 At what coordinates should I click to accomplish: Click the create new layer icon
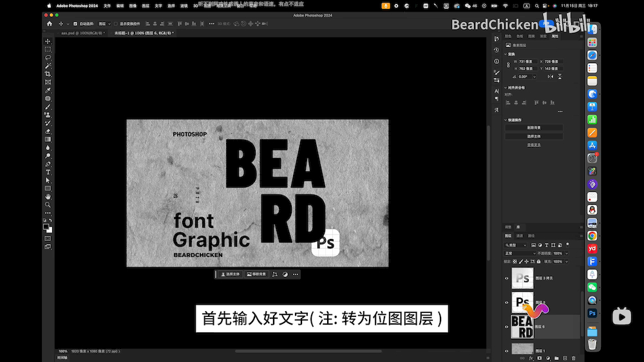(x=565, y=358)
